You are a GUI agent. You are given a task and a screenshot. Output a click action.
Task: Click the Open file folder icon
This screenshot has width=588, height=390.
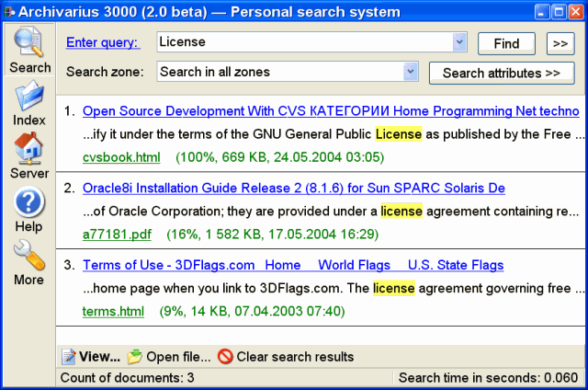click(x=135, y=357)
